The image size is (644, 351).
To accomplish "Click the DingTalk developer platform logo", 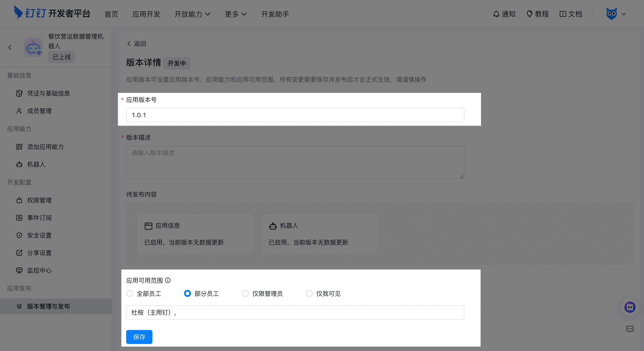I will [52, 13].
